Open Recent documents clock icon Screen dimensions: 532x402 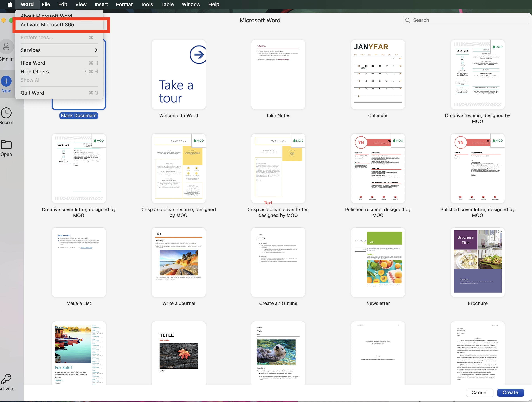6,113
